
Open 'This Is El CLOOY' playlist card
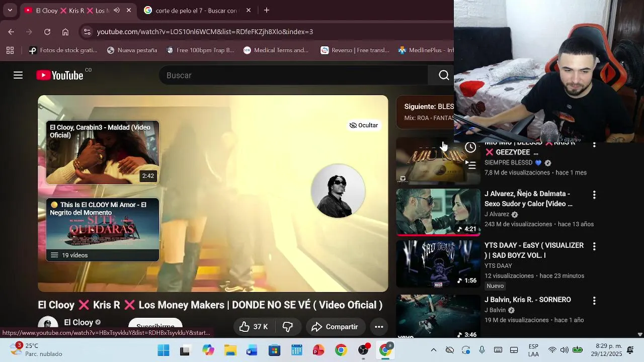[x=103, y=230]
